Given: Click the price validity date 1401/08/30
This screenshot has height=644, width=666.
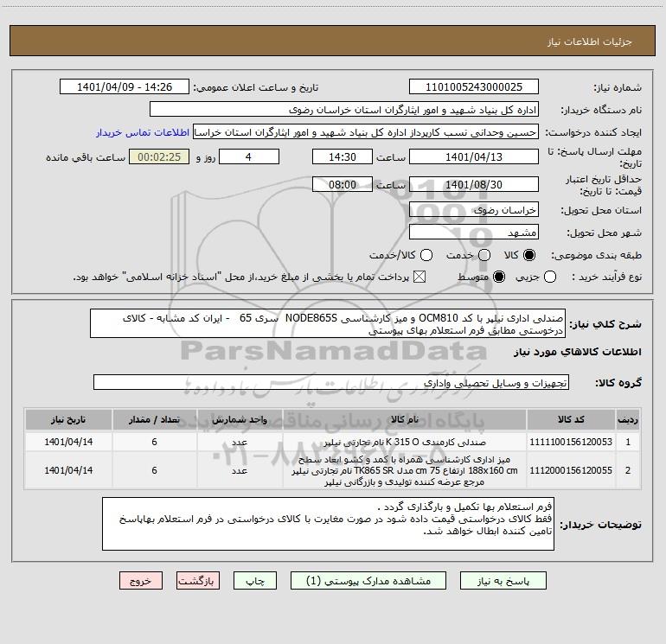Looking at the screenshot, I should click(474, 184).
